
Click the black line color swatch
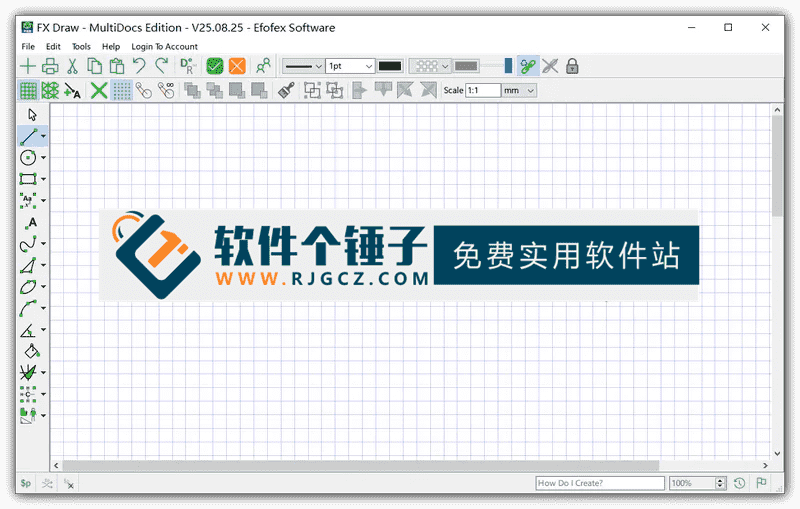[x=390, y=66]
